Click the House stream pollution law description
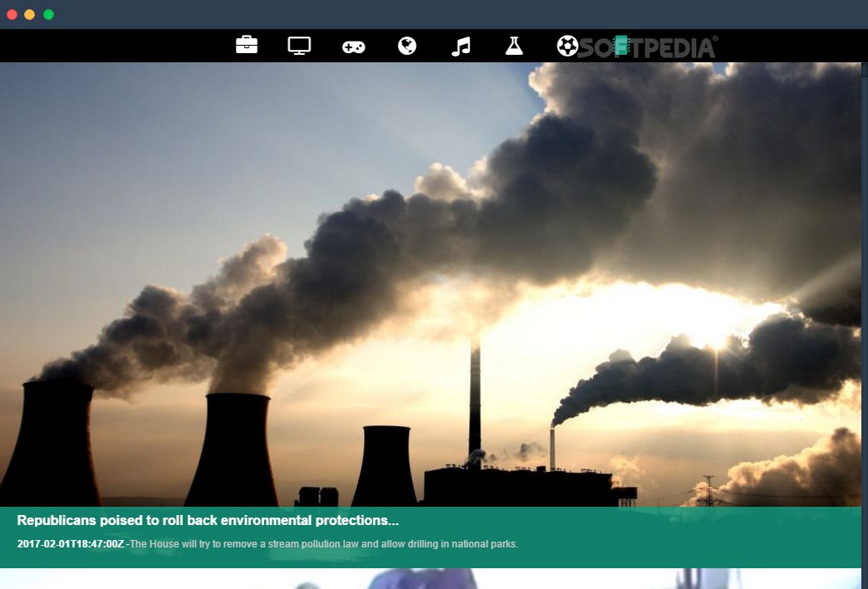This screenshot has height=589, width=868. (x=324, y=543)
